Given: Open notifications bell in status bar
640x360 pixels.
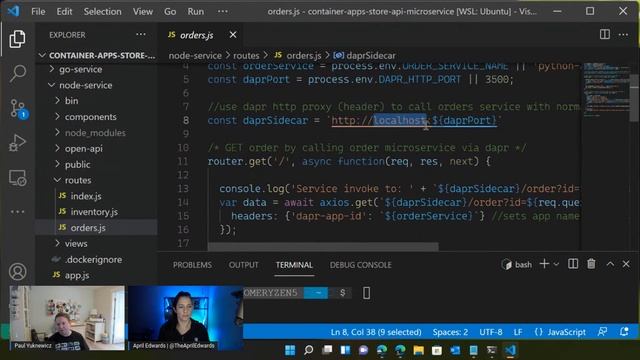Looking at the screenshot, I should [624, 332].
